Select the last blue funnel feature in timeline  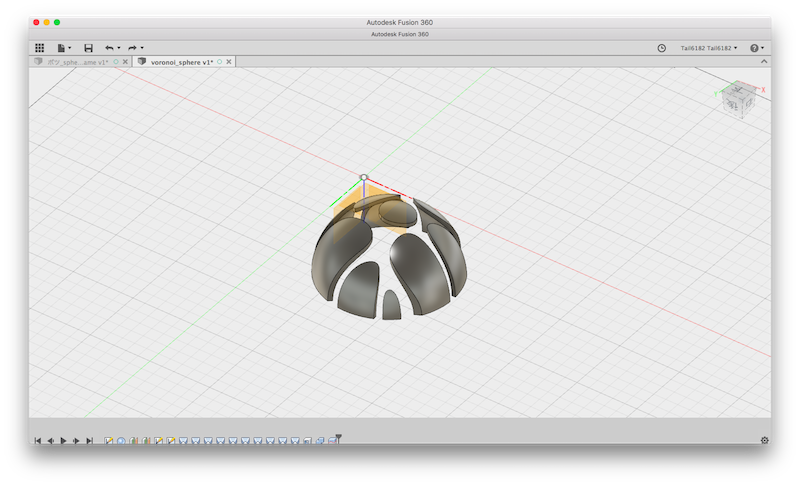(x=295, y=441)
